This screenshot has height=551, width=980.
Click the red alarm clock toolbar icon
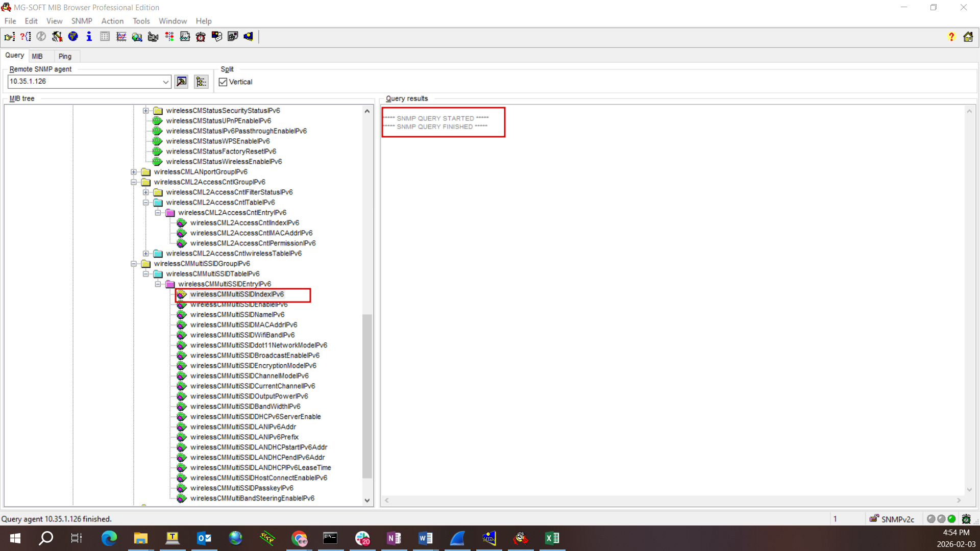coord(201,36)
